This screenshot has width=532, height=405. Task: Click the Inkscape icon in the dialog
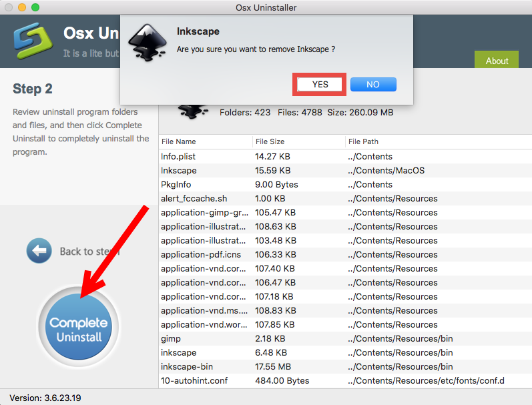click(148, 43)
